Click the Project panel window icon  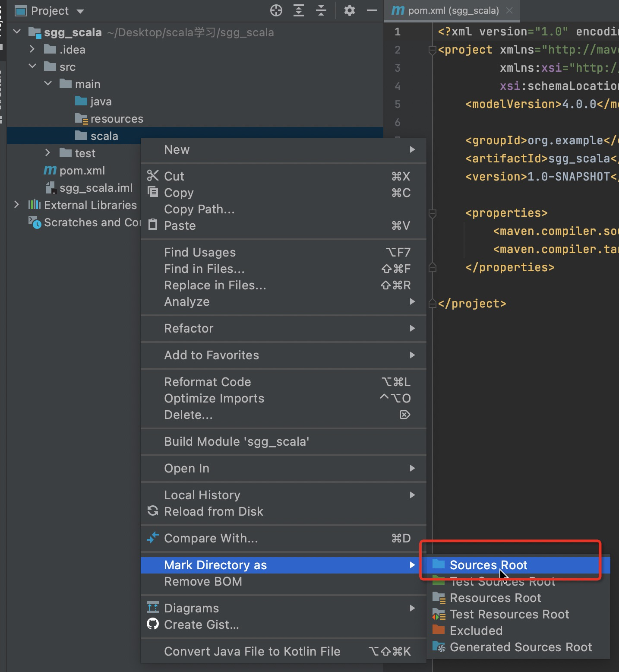pyautogui.click(x=20, y=11)
